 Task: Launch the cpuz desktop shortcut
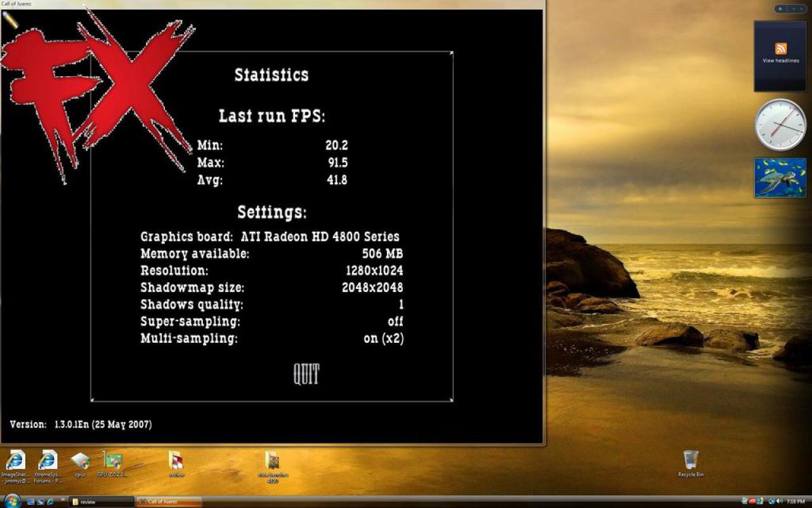coord(81,464)
